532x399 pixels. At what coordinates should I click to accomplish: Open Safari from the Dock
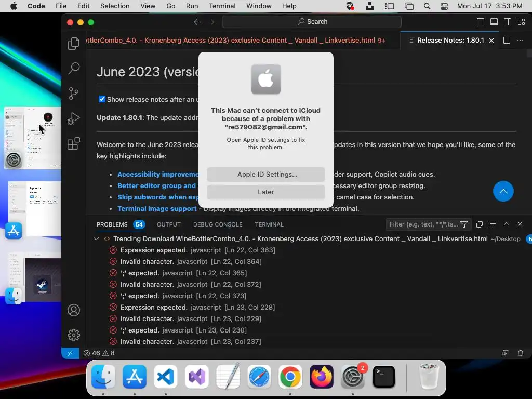click(x=259, y=377)
